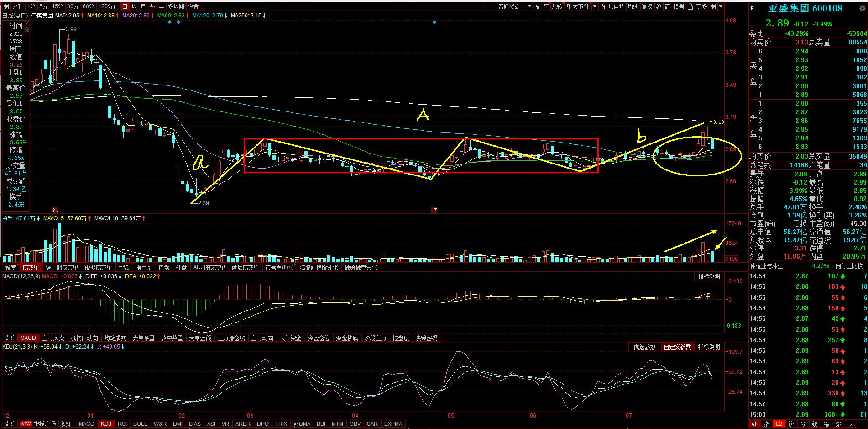This screenshot has height=429, width=868.
Task: Open 设置 on the period toolbar
Action: (x=193, y=6)
